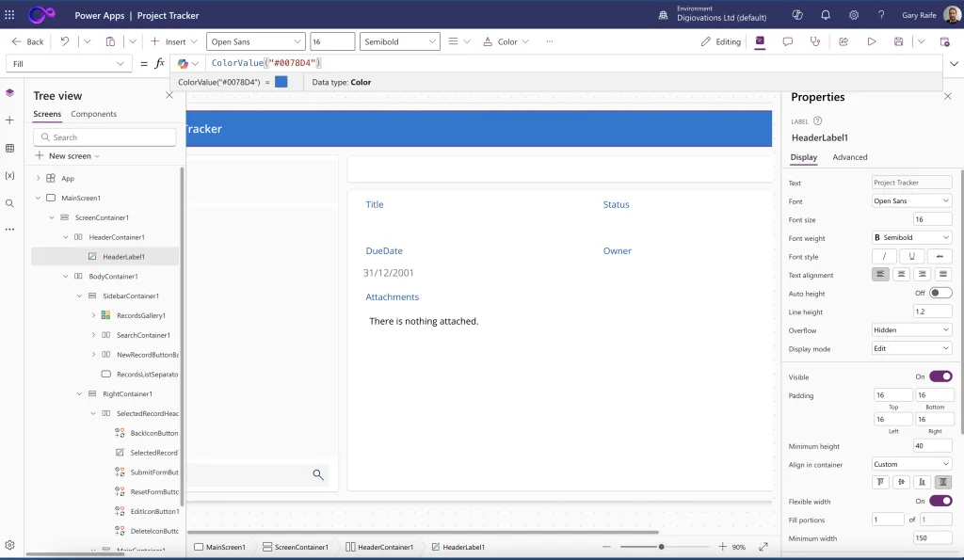Open the Font weight Semibold dropdown in Properties
Screen dimensions: 964x560
click(x=911, y=238)
